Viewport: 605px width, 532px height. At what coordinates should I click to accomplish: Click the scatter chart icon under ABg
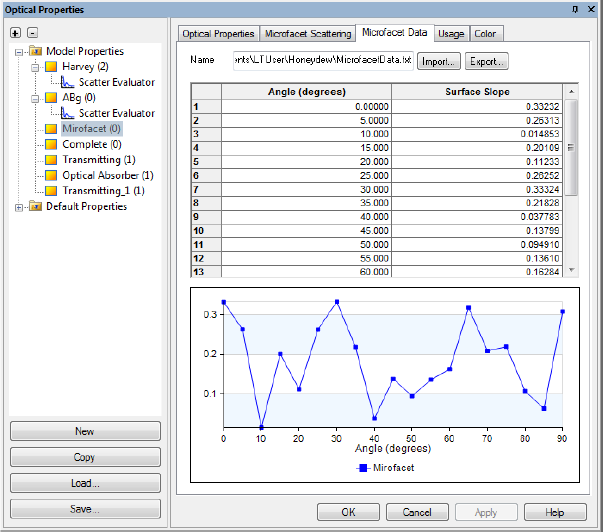[67, 113]
